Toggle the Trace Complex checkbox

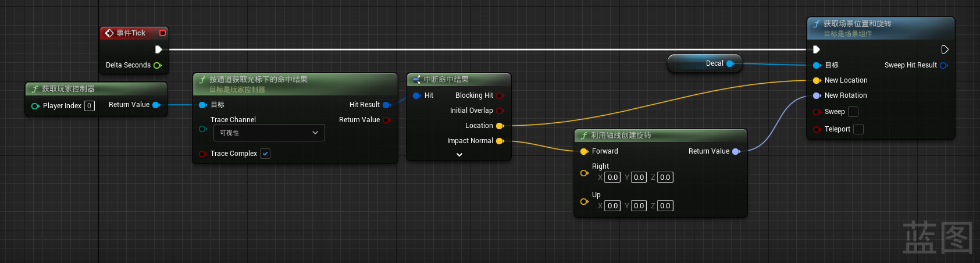(265, 154)
